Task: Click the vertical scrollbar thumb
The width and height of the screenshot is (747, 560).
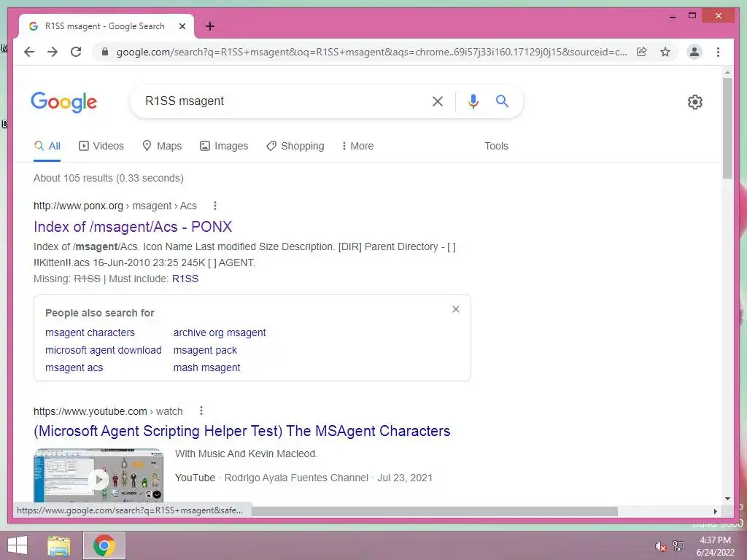Action: [727, 128]
